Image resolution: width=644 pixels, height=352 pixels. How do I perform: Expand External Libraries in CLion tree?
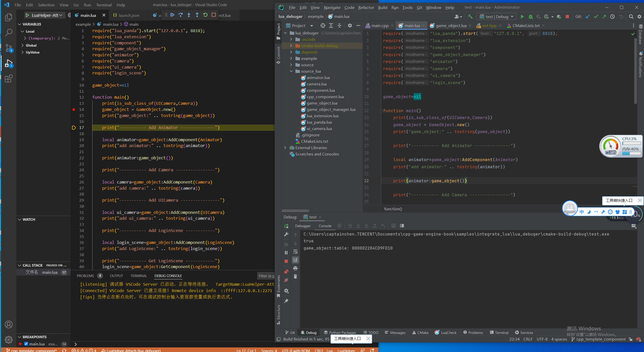click(x=285, y=148)
